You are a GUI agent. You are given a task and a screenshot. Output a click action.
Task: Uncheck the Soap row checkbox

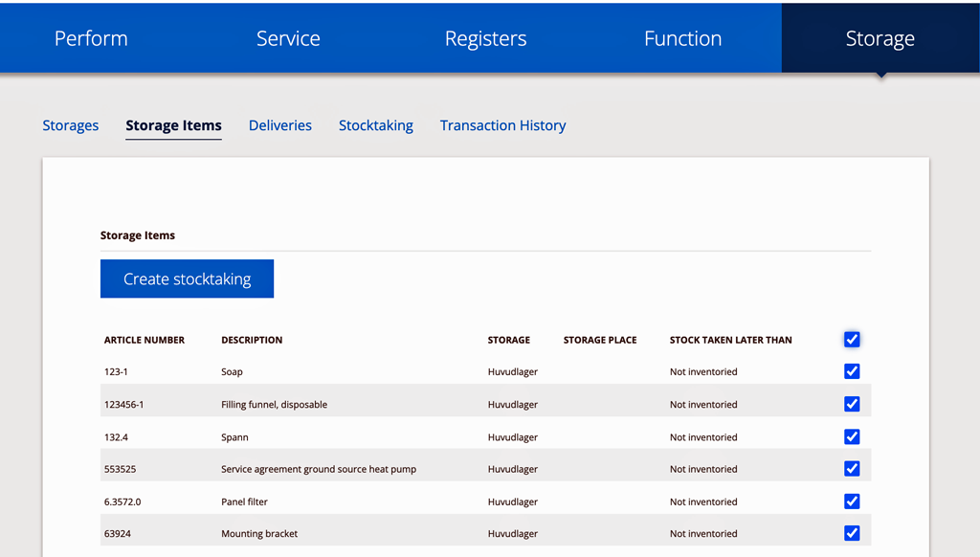point(852,371)
